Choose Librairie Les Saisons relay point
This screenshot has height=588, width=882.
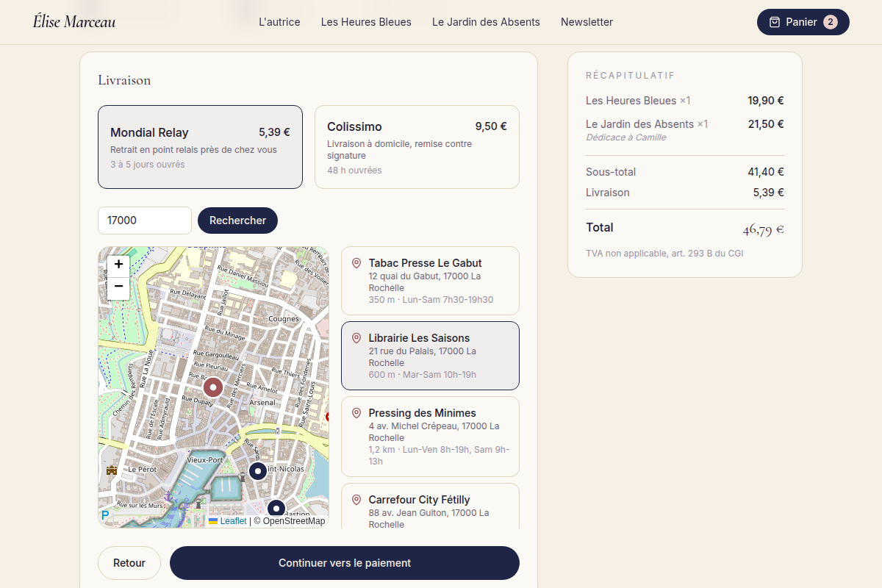tap(430, 356)
